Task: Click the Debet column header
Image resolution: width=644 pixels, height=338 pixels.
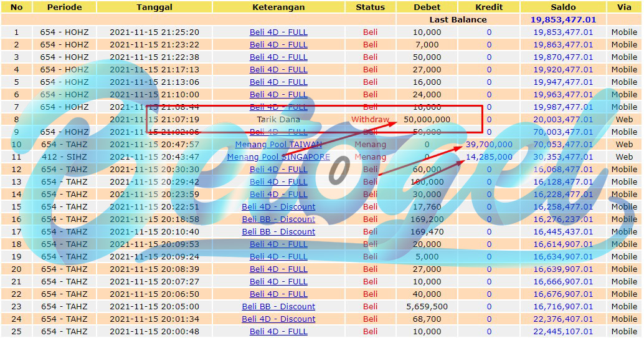Action: 427,7
